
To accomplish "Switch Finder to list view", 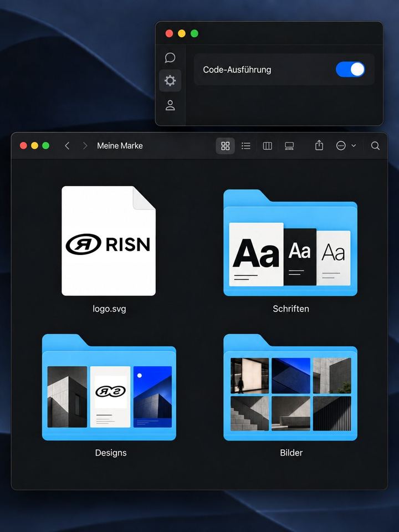I will pyautogui.click(x=246, y=146).
